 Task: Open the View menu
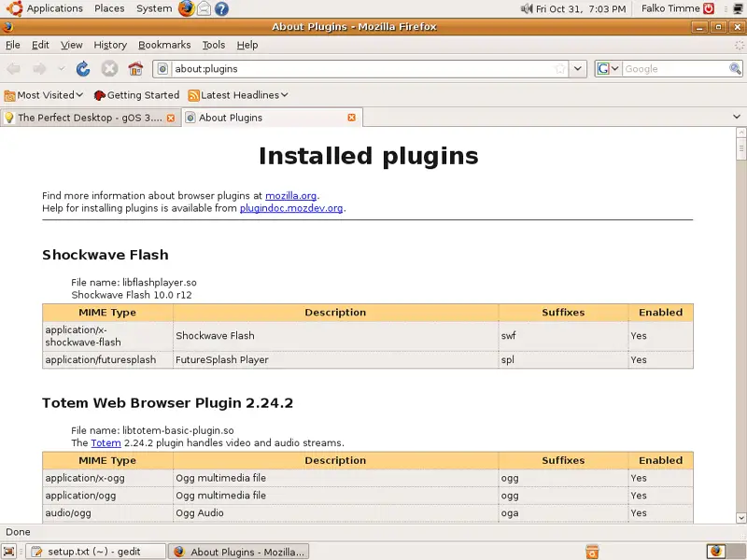72,45
